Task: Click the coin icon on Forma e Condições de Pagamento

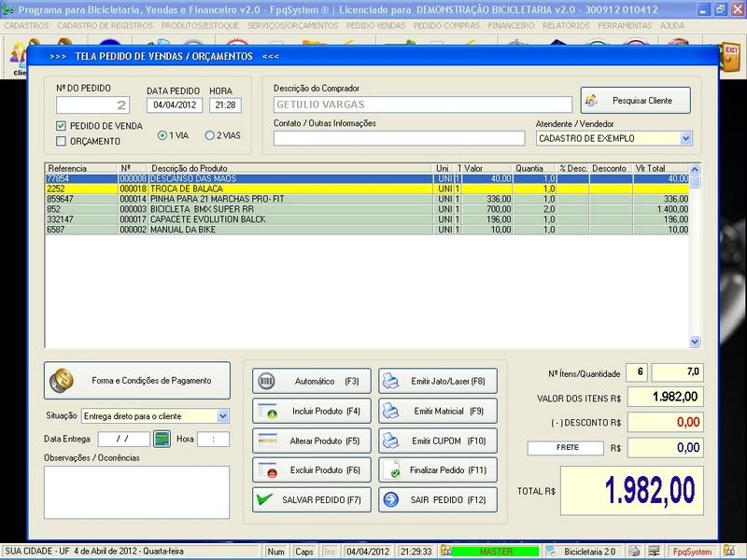Action: (63, 380)
